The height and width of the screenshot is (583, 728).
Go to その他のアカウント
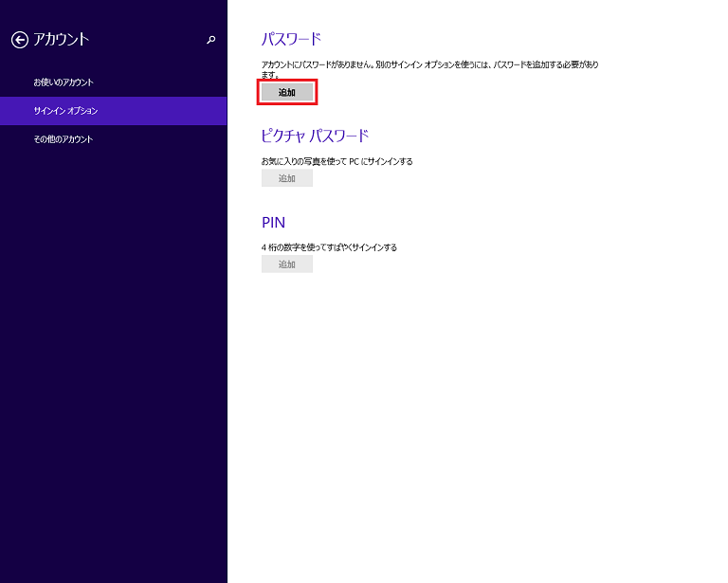(64, 139)
